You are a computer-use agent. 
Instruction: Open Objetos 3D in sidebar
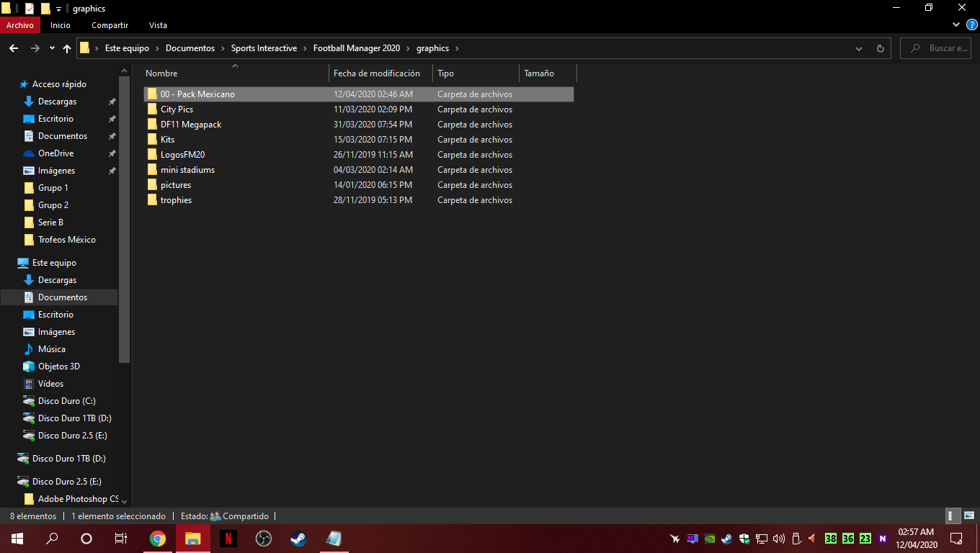(59, 367)
